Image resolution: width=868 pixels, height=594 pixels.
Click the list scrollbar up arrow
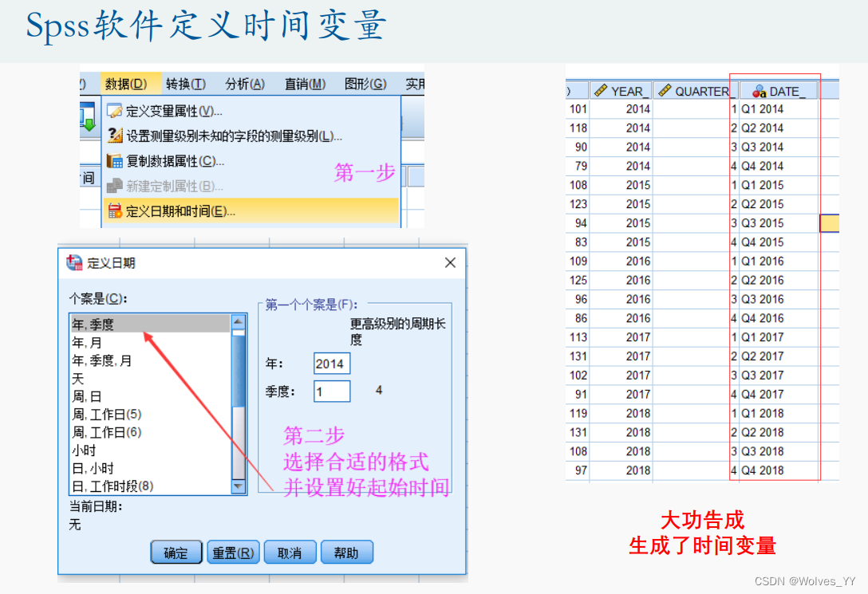point(238,322)
